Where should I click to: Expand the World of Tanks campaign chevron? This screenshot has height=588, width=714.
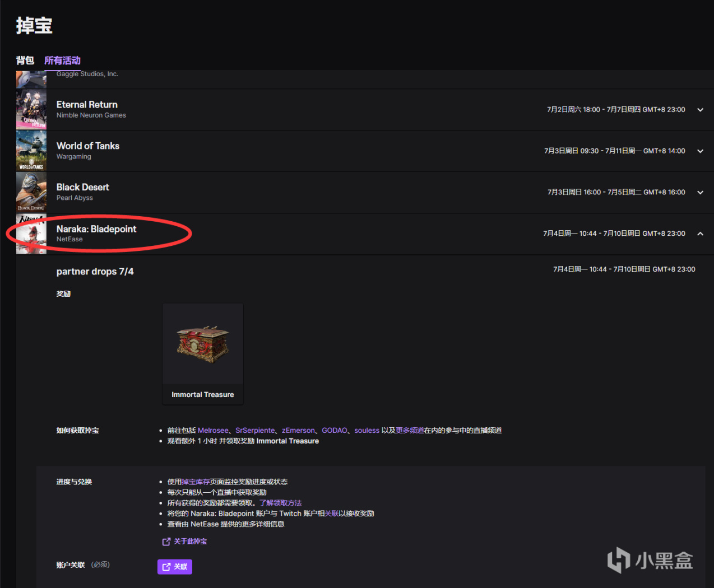coord(700,151)
